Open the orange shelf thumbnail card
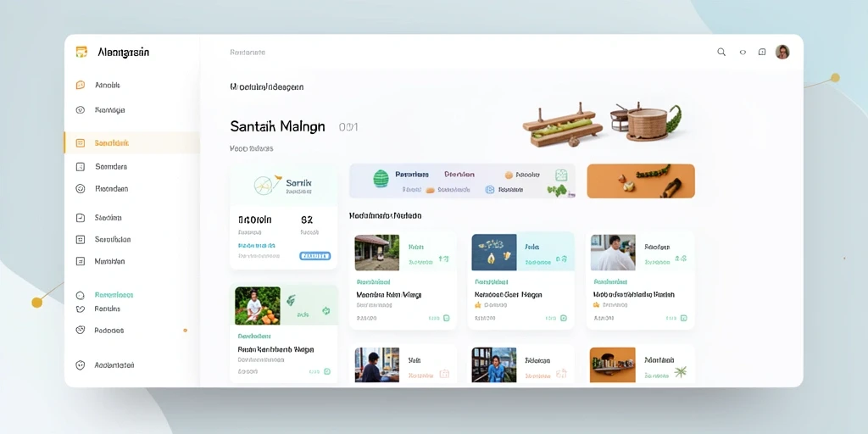Image resolution: width=868 pixels, height=434 pixels. [613, 364]
